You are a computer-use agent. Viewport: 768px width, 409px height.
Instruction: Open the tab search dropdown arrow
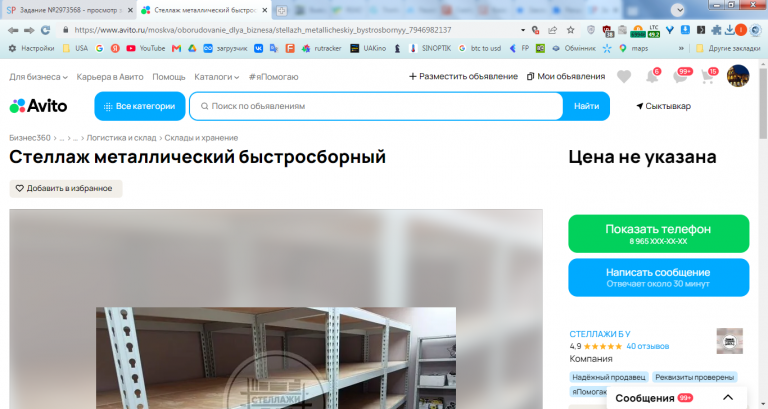[677, 10]
